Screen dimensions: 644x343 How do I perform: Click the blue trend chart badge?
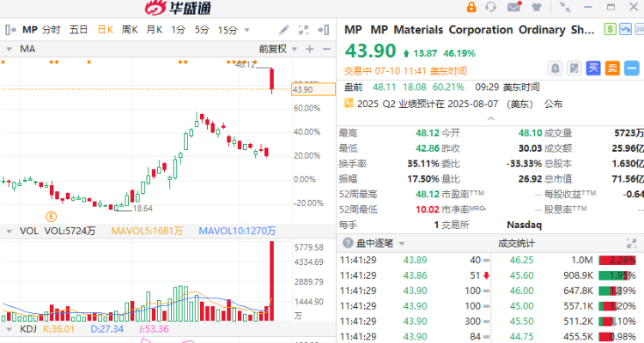coord(625,29)
